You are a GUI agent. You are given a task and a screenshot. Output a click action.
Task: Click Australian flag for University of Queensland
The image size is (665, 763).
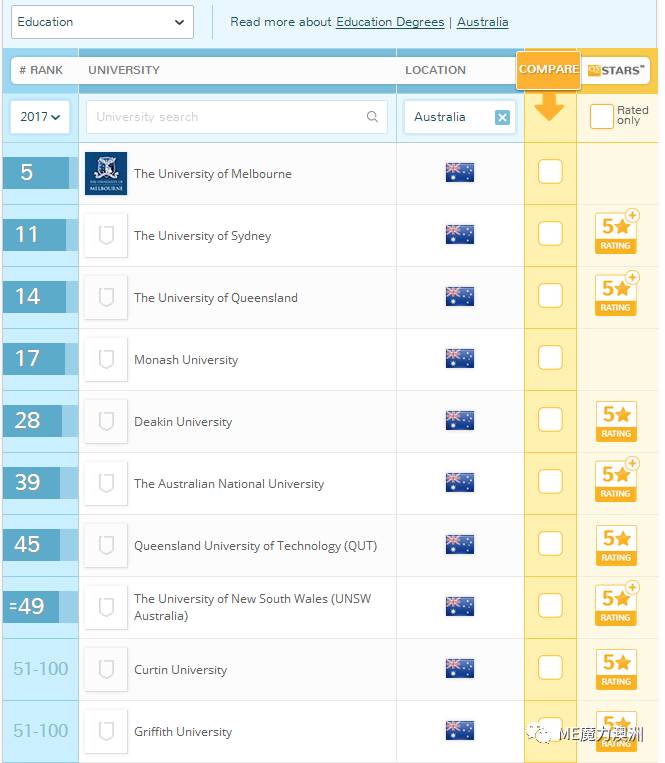460,296
